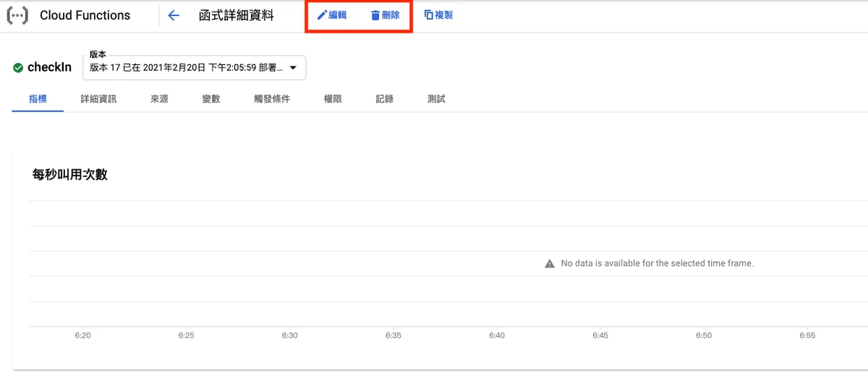
Task: Open the 測試 tab
Action: point(436,99)
